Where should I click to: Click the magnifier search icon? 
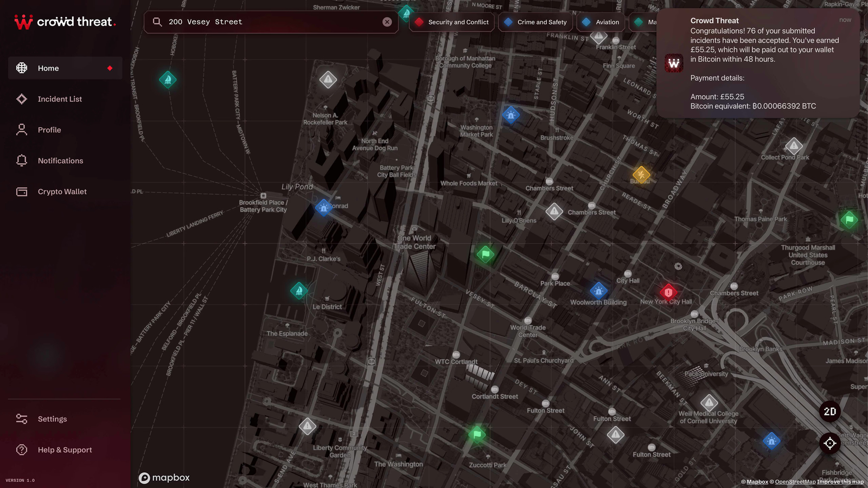coord(157,22)
